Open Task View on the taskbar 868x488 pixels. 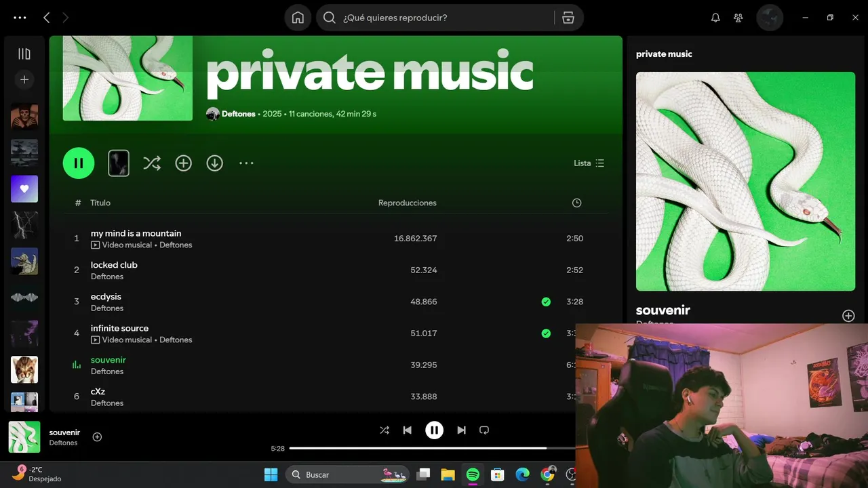(423, 474)
